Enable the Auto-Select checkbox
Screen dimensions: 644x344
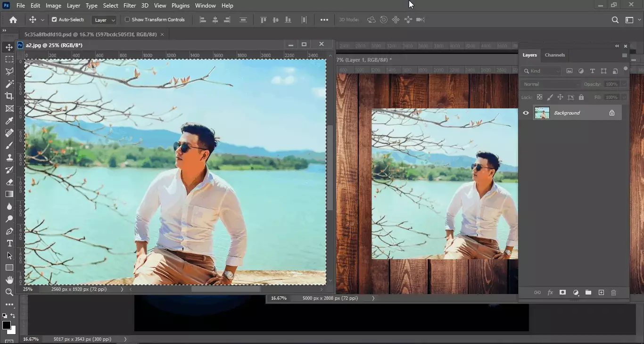(x=55, y=19)
